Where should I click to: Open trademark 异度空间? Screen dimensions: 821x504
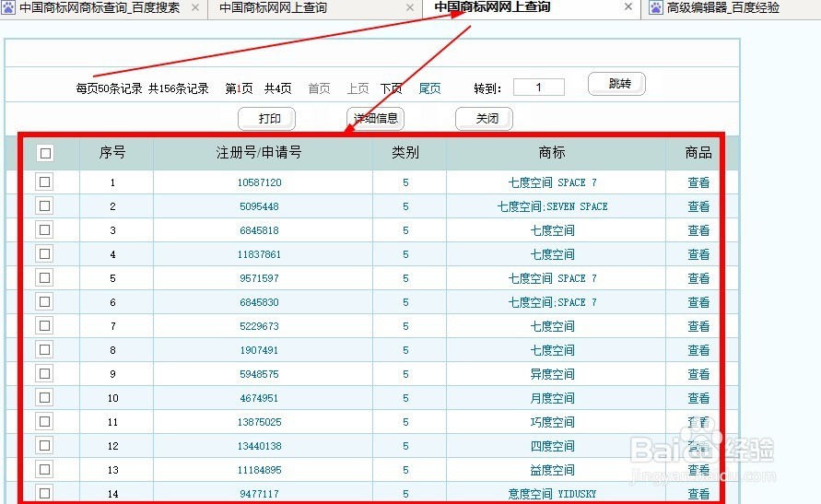pos(552,374)
